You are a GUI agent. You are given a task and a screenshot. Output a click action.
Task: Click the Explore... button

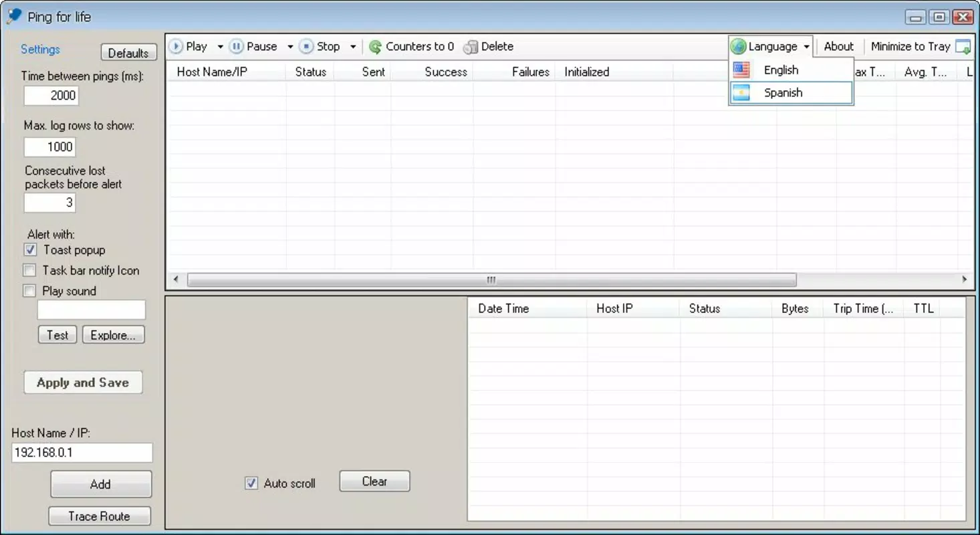(113, 335)
